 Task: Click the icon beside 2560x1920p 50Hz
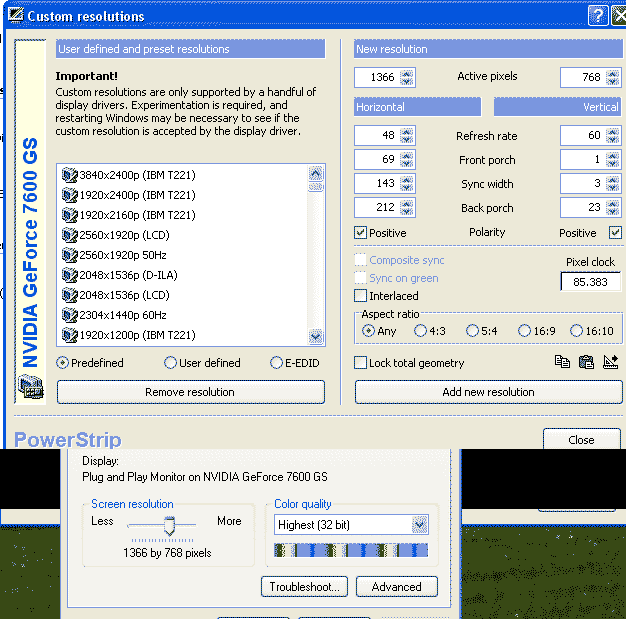pos(69,255)
